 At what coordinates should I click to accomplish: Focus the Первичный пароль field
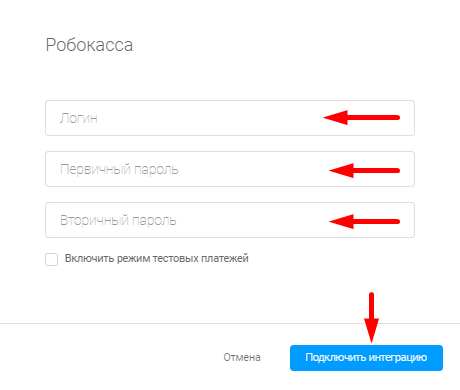230,169
